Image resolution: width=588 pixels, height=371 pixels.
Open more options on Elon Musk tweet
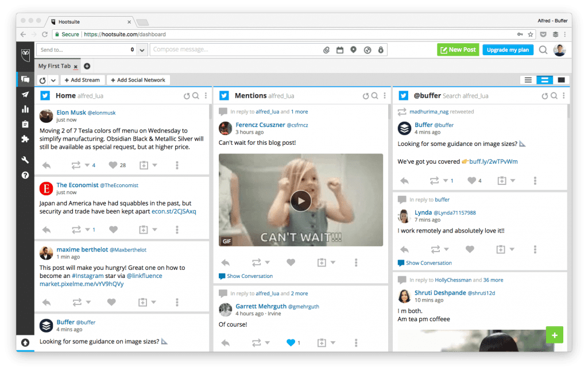coord(177,165)
